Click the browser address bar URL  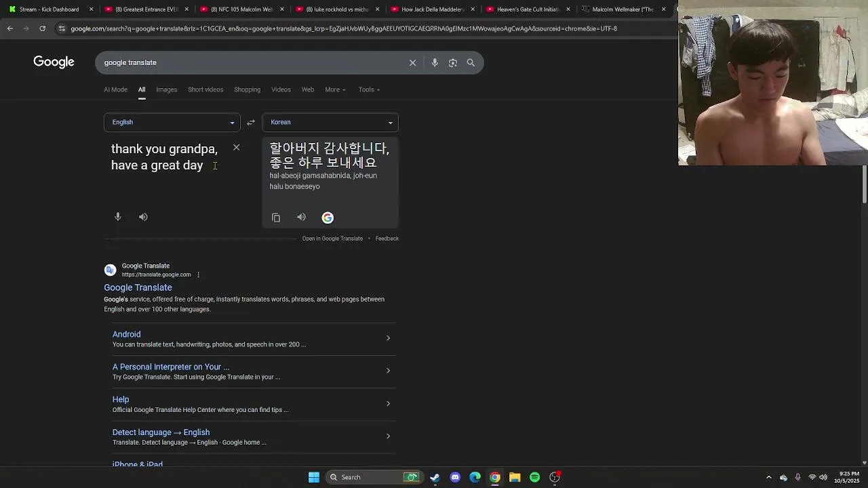(344, 28)
